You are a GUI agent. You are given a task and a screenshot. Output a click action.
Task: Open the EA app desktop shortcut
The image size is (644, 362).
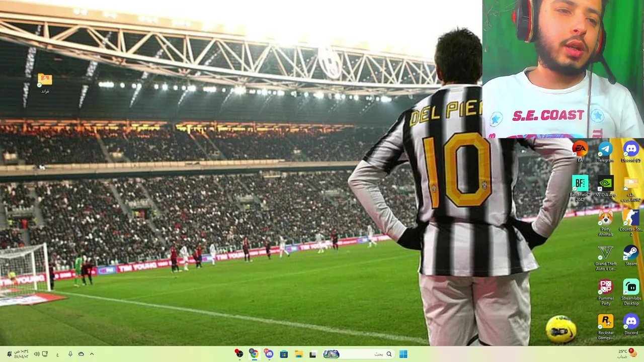[x=580, y=152]
